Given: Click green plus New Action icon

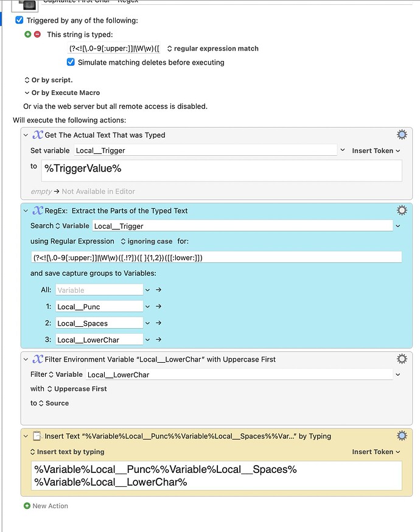Looking at the screenshot, I should click(x=27, y=506).
